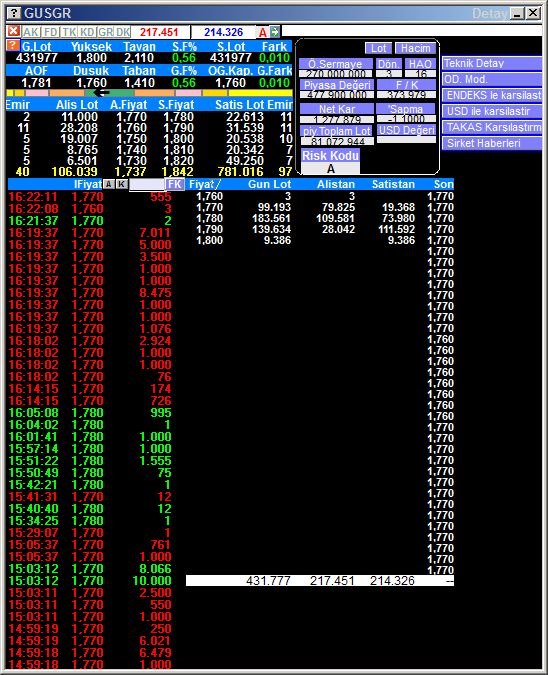Click the red X icon beside AK
Image resolution: width=548 pixels, height=675 pixels.
[x=13, y=31]
